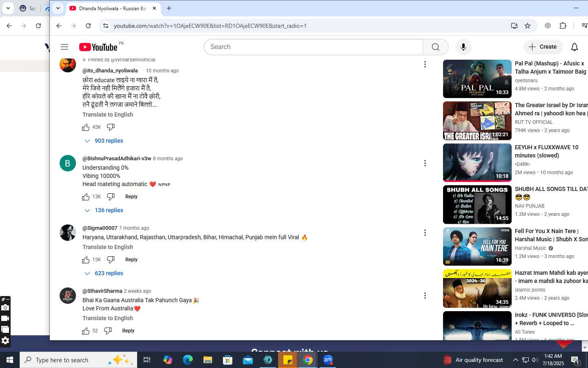Click the taskbar search box
This screenshot has width=588, height=368.
click(x=78, y=360)
